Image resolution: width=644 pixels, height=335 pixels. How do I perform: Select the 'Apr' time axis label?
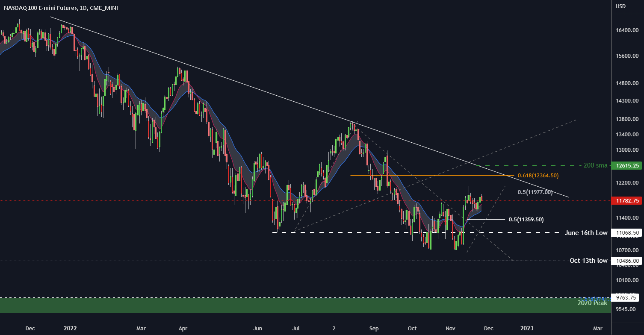pyautogui.click(x=183, y=329)
